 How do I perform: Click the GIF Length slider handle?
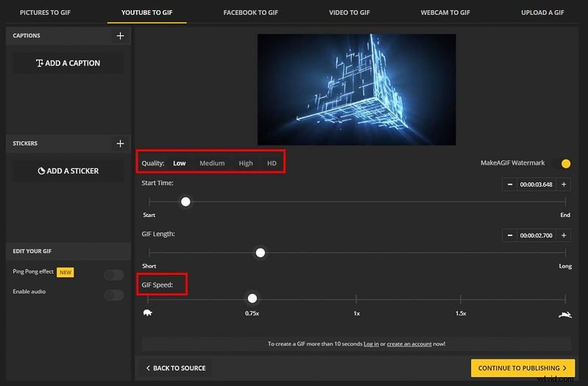(261, 253)
